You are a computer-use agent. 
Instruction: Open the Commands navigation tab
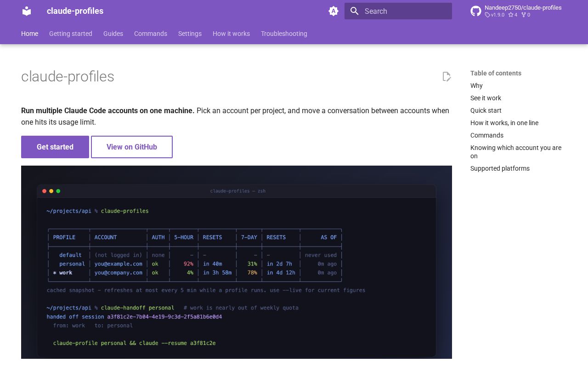(151, 34)
